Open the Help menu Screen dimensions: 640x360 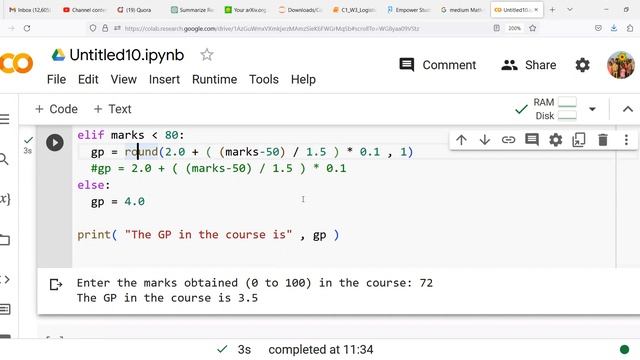click(303, 79)
